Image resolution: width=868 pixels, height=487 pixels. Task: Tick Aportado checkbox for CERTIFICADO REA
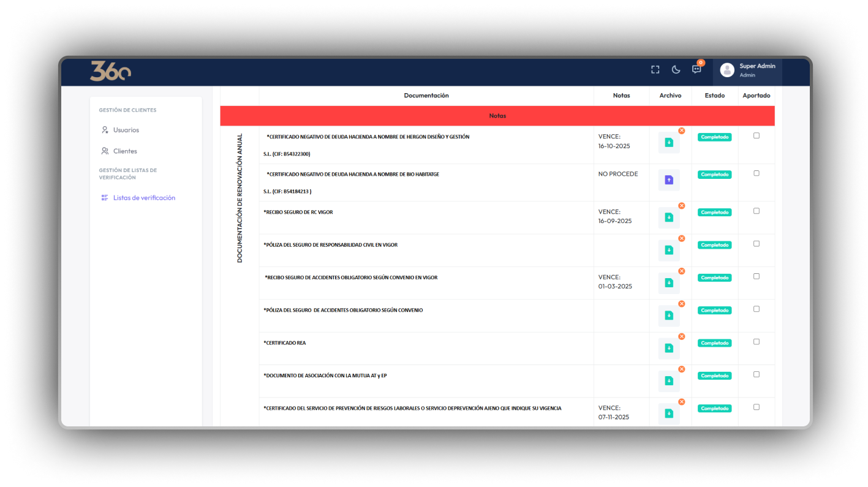[756, 342]
